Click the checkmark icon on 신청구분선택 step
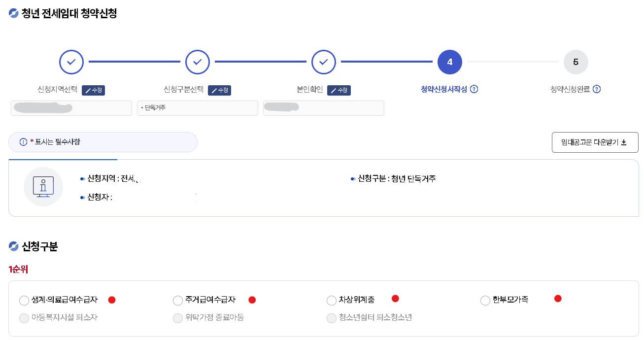Screen dimensions: 644x340 198,62
